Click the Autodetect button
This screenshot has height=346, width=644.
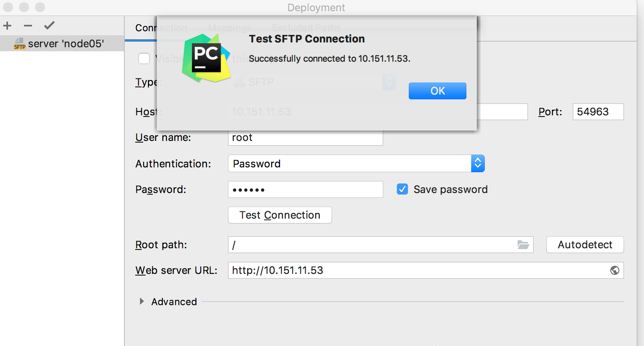point(585,245)
